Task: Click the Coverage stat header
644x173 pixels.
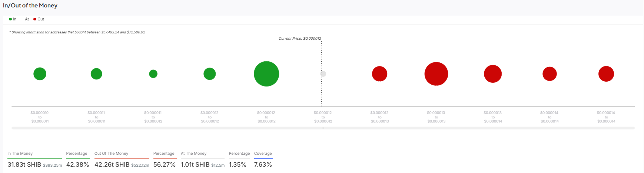Action: coord(263,154)
